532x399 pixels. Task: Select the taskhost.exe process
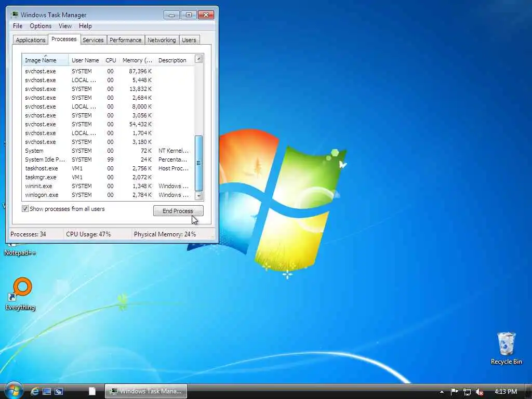click(x=109, y=168)
